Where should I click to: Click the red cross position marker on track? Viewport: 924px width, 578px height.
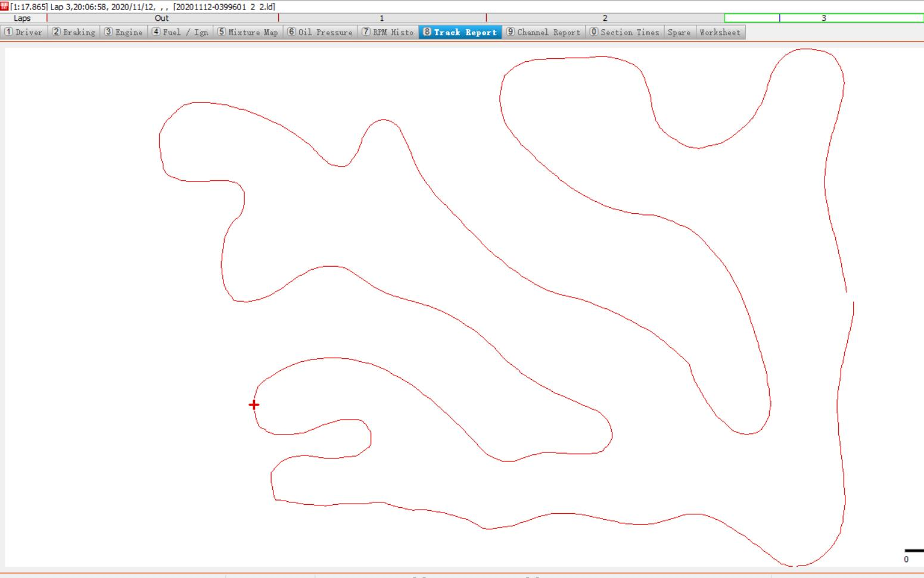pyautogui.click(x=254, y=405)
